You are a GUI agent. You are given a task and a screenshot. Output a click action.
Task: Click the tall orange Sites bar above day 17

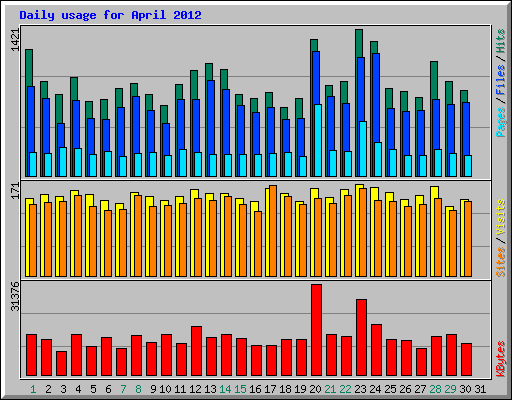(x=273, y=231)
